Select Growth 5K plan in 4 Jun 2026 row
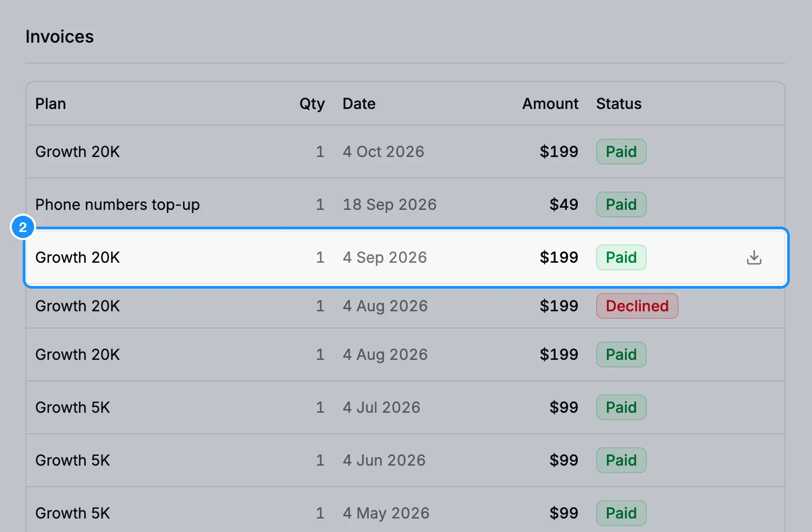The width and height of the screenshot is (812, 532). (x=72, y=460)
